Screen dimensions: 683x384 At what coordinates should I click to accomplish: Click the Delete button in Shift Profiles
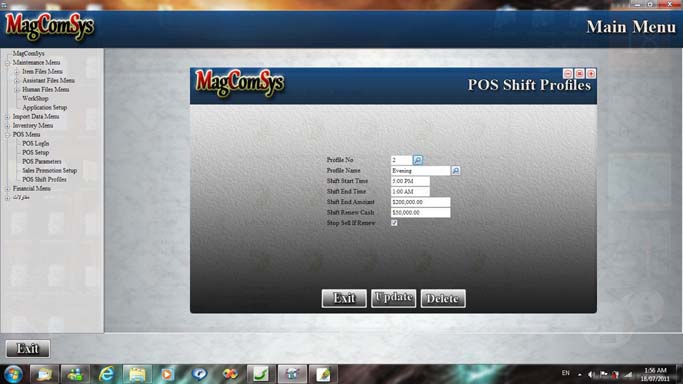[443, 298]
